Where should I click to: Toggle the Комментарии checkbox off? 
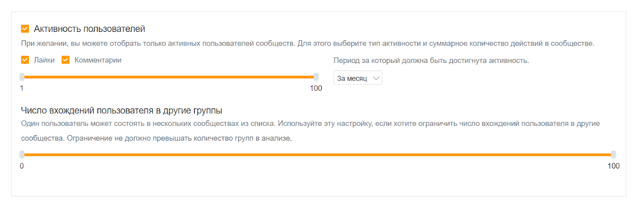[66, 60]
